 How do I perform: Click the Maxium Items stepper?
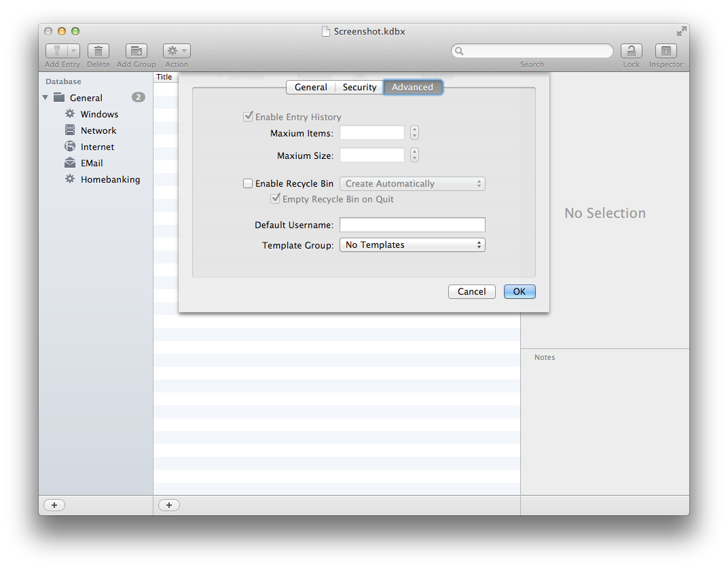click(414, 133)
